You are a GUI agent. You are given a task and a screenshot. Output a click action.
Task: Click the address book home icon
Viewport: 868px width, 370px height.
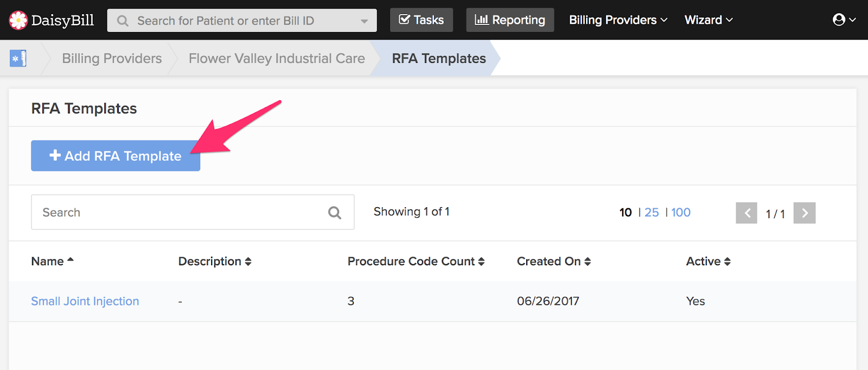[x=18, y=58]
